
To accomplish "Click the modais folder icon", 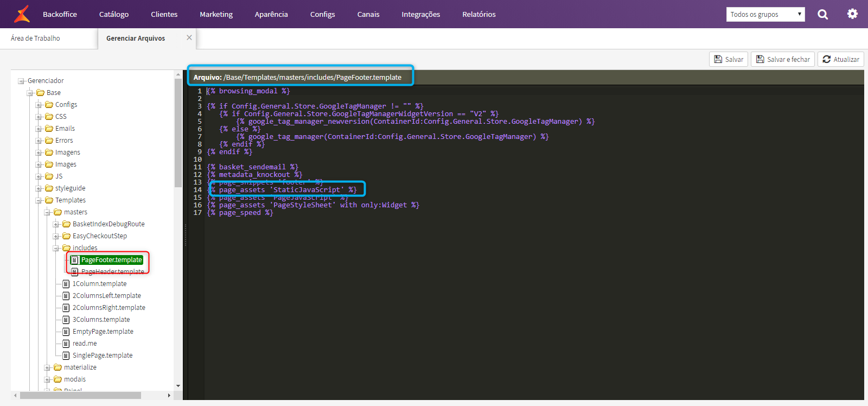I will pos(58,379).
